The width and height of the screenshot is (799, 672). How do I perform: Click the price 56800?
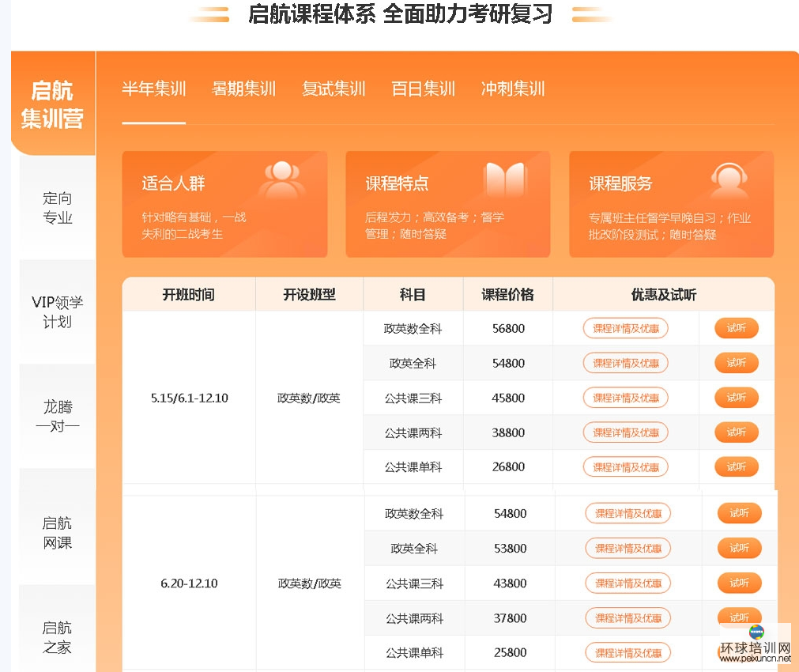pos(508,328)
